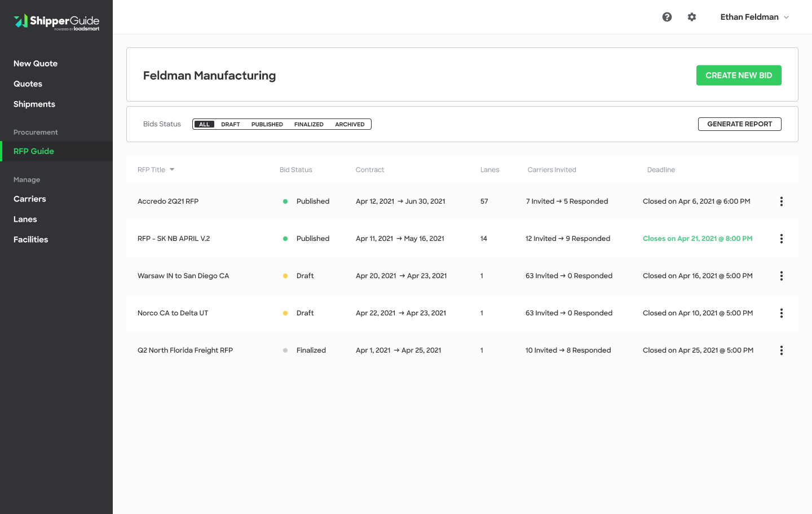Open row menu for Accredo 2Q21 RFP
Screen dimensions: 812x514
782,201
